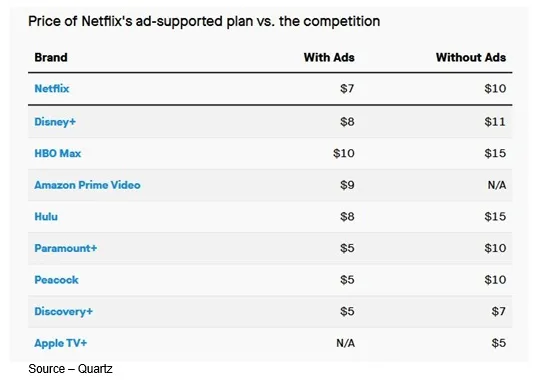Open the Netflix brand link
554x382 pixels.
point(52,88)
